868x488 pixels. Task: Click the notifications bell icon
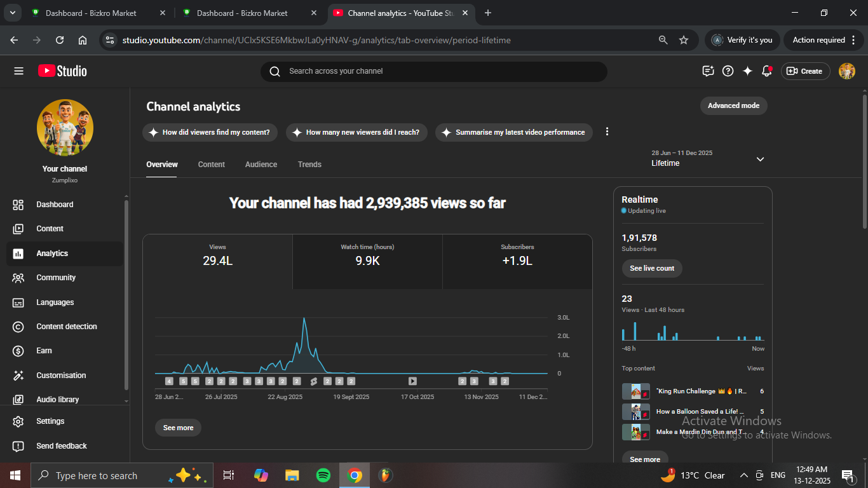click(767, 71)
